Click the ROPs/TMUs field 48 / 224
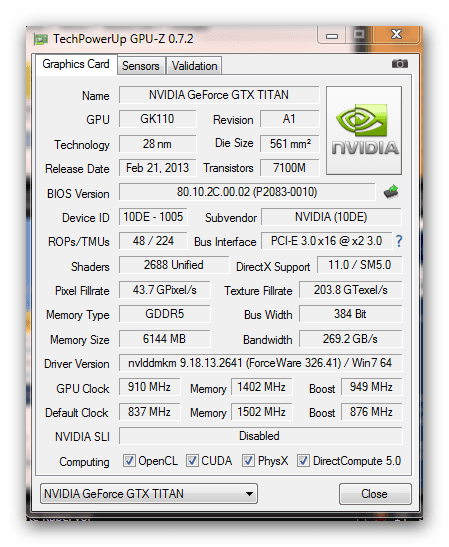This screenshot has width=449, height=547. pyautogui.click(x=153, y=241)
